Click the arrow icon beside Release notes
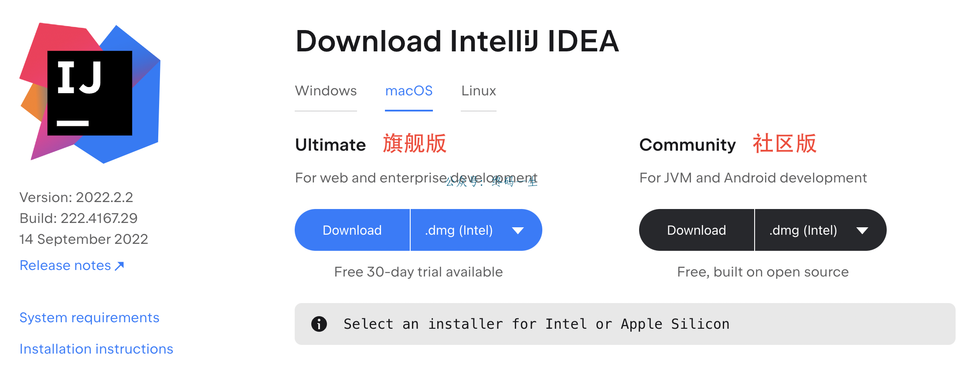The image size is (980, 371). [x=119, y=266]
